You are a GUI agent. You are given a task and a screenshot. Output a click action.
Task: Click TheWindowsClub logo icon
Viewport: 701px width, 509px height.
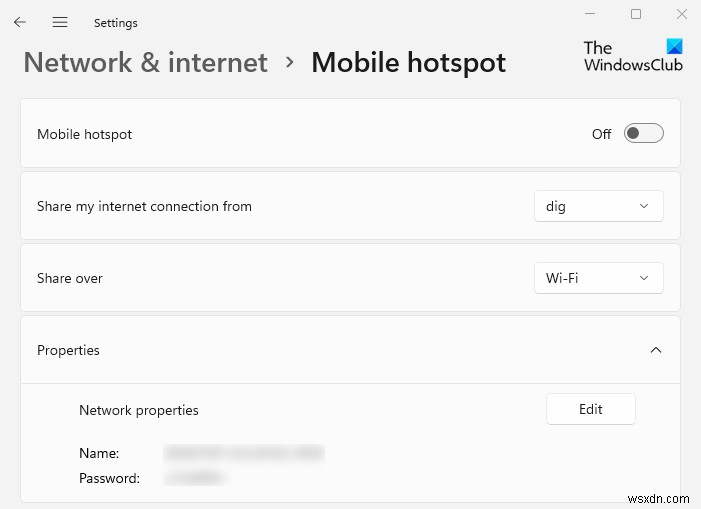click(673, 47)
